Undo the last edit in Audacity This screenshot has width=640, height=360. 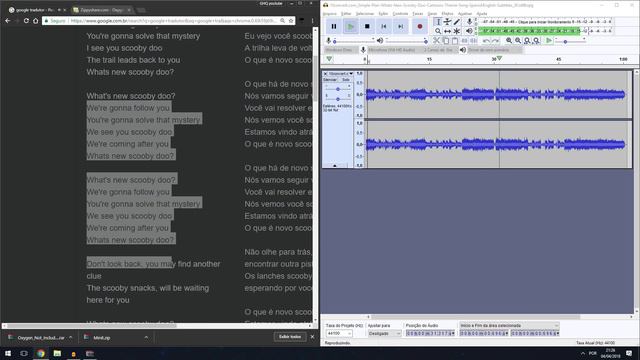coord(486,40)
